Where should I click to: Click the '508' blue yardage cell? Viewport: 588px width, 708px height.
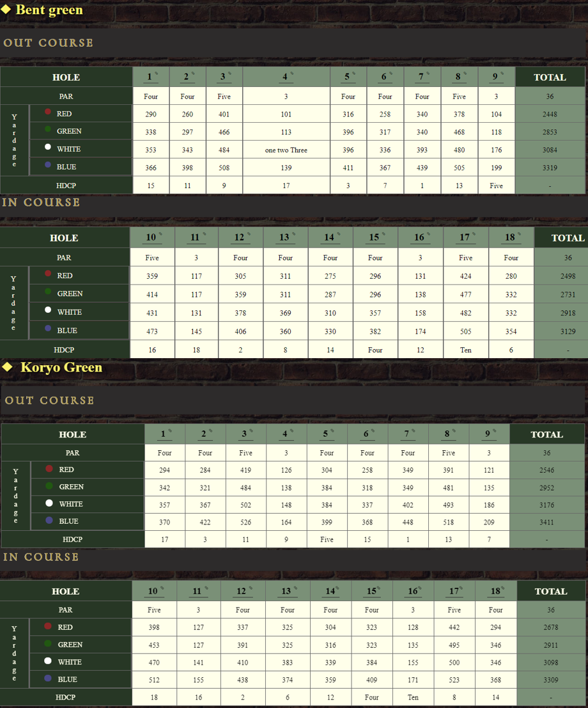[224, 168]
